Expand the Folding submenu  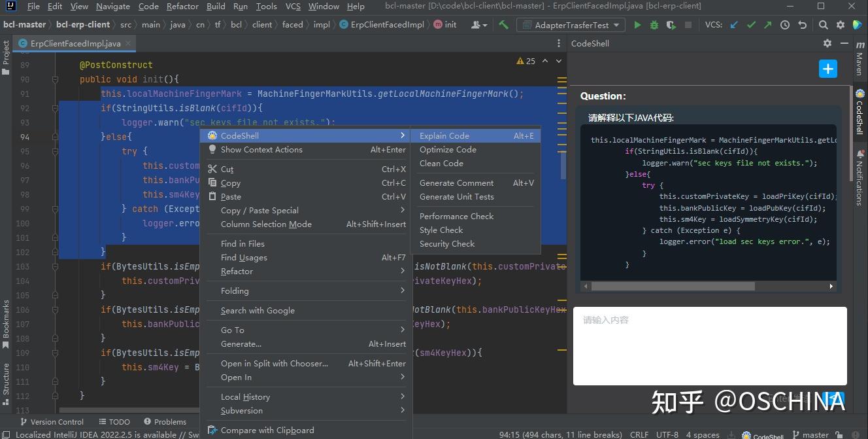click(x=307, y=290)
